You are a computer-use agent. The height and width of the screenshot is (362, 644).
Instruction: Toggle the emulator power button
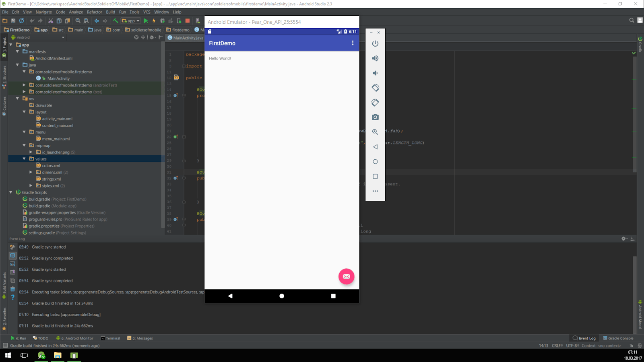point(375,43)
